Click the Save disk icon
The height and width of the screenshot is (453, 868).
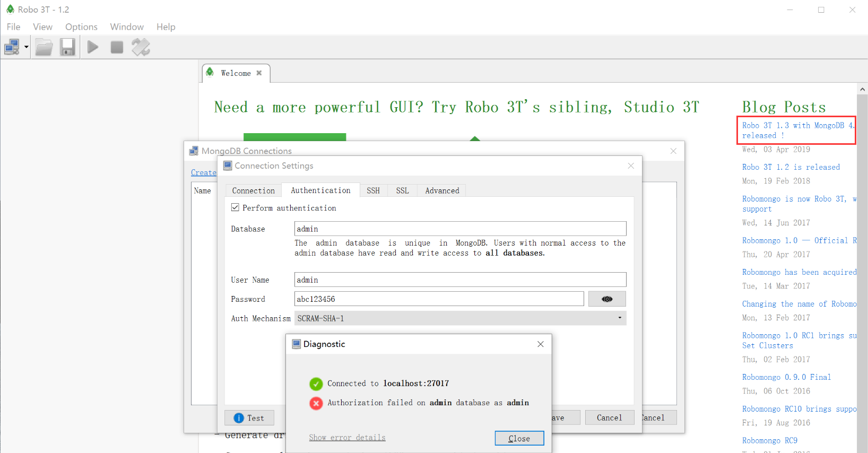[67, 47]
